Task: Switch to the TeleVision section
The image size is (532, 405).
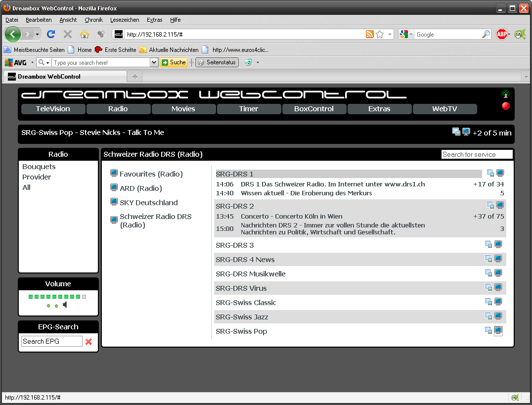Action: click(53, 109)
